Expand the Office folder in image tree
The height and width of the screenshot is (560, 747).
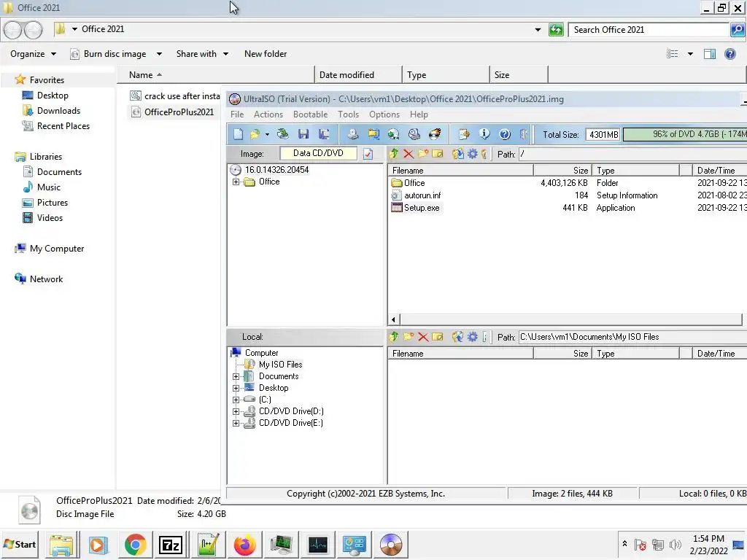[x=236, y=182]
